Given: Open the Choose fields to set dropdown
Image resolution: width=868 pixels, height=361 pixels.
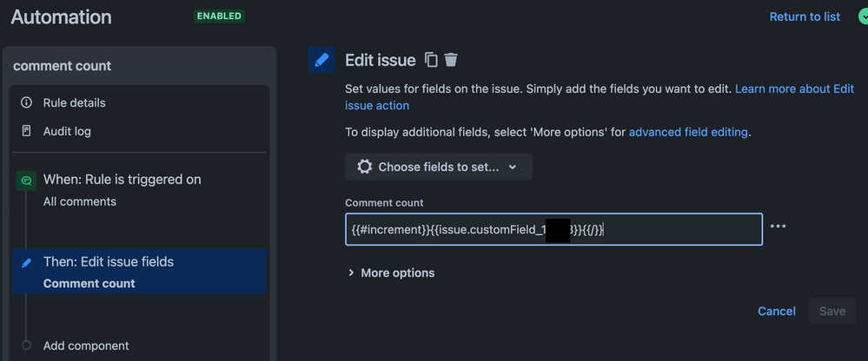Looking at the screenshot, I should click(439, 167).
